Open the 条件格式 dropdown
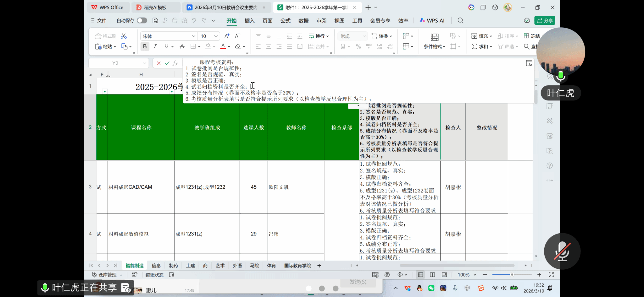 pyautogui.click(x=435, y=46)
